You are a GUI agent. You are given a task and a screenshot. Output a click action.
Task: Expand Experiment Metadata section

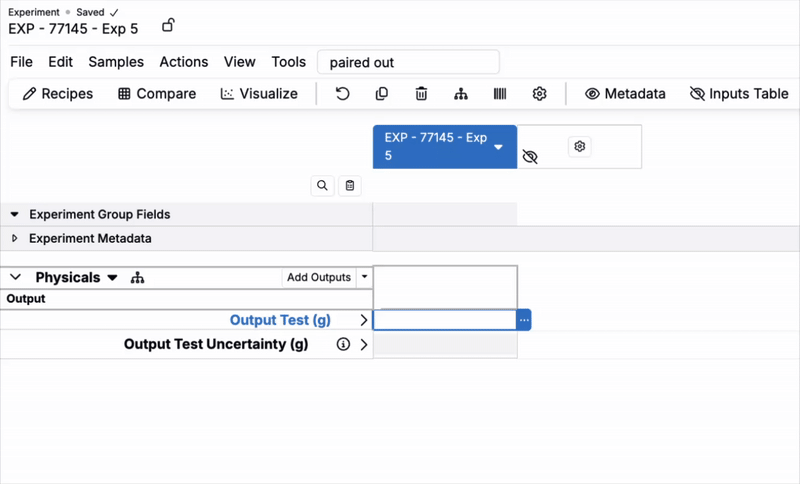[x=14, y=238]
